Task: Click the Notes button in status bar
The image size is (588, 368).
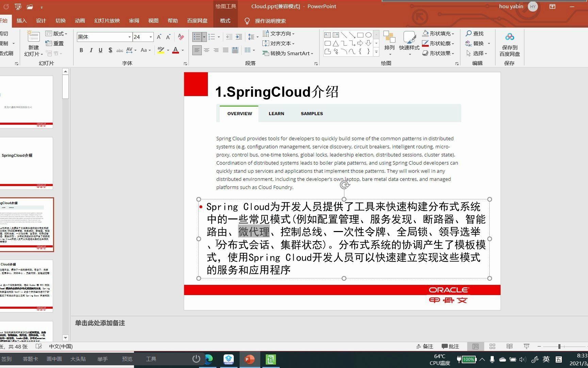Action: click(425, 347)
